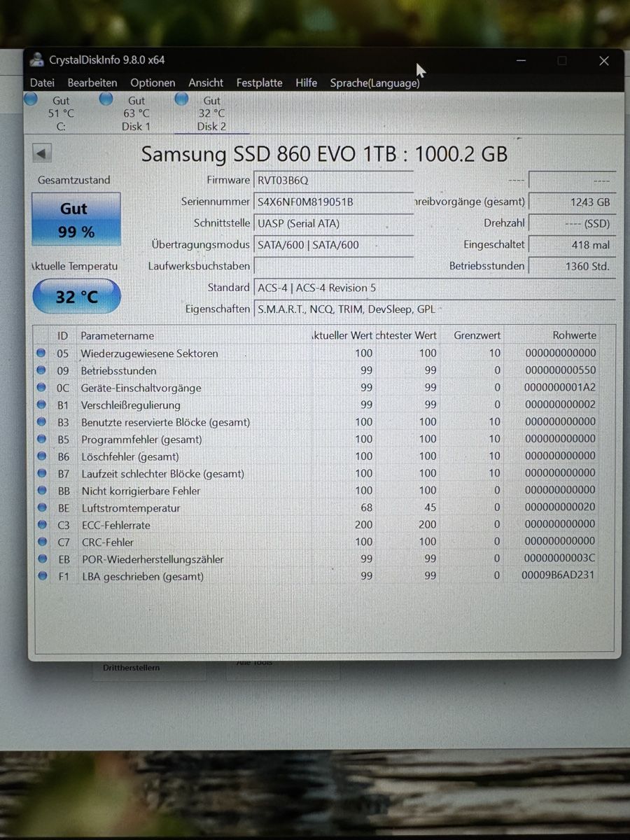Select the ECC-Fehlerrate parameter name
This screenshot has height=840, width=630.
[115, 525]
